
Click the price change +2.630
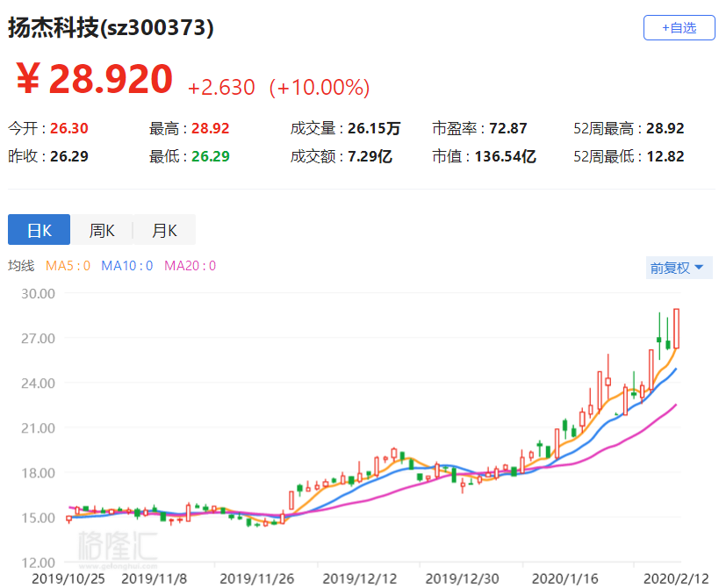(221, 87)
